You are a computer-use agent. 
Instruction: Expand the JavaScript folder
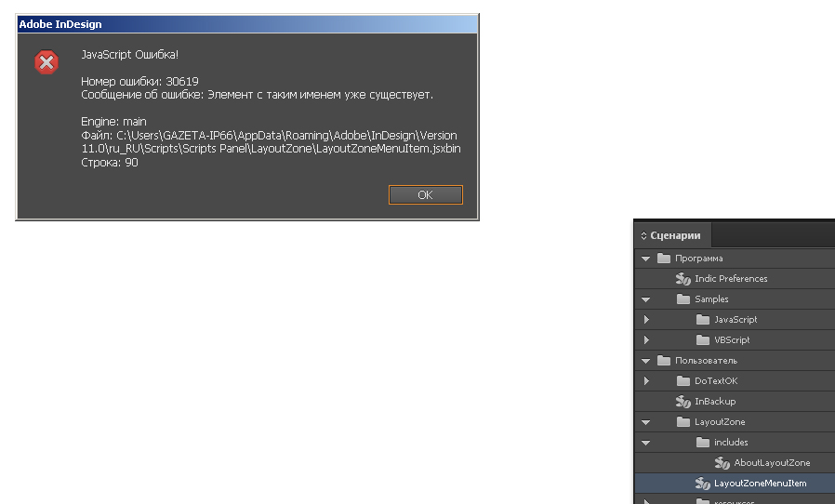[x=646, y=320]
